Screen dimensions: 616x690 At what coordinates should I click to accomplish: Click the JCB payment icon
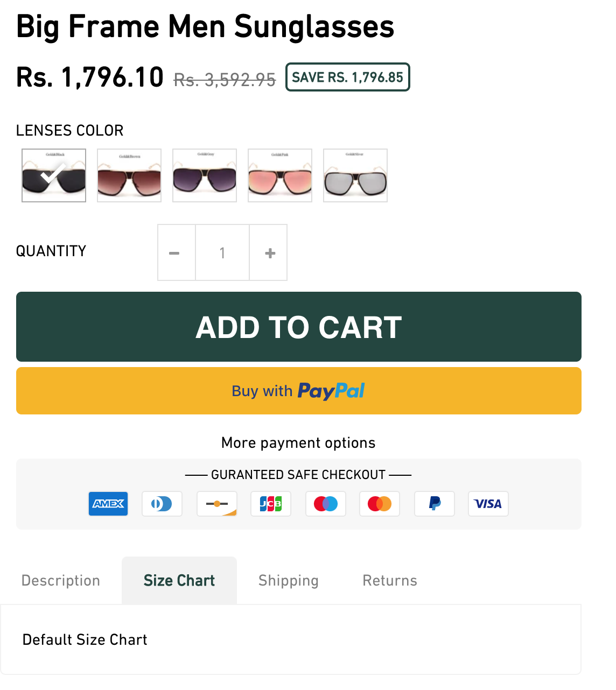pyautogui.click(x=271, y=504)
